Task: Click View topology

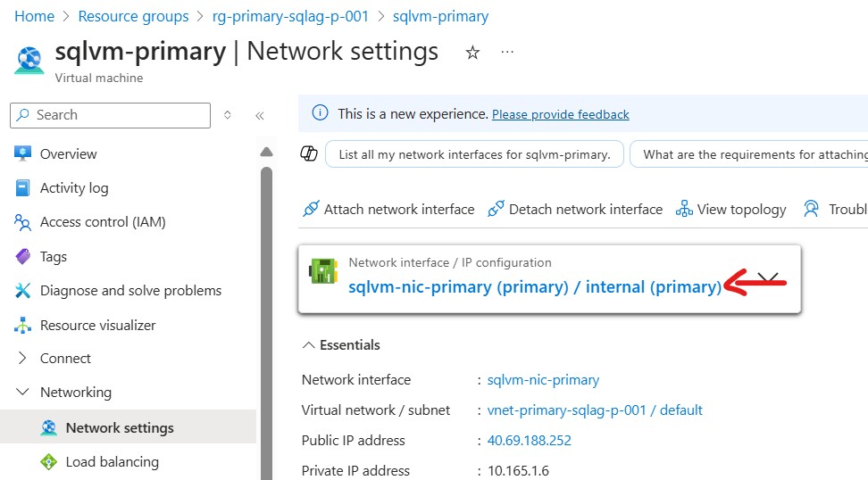Action: click(x=730, y=209)
